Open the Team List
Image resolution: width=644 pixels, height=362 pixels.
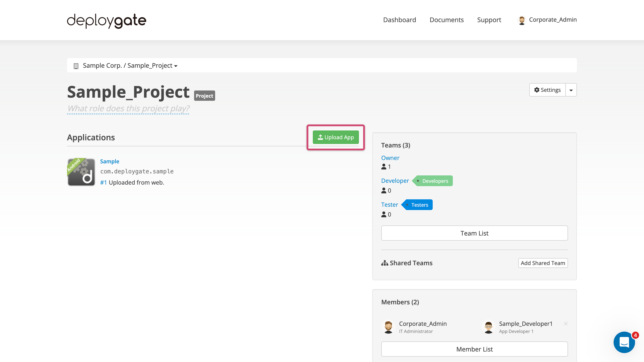(474, 233)
